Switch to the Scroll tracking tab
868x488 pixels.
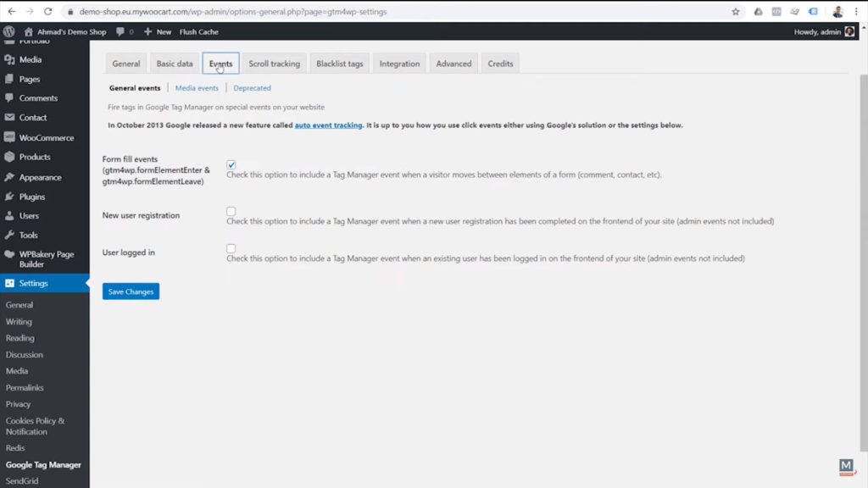coord(274,63)
